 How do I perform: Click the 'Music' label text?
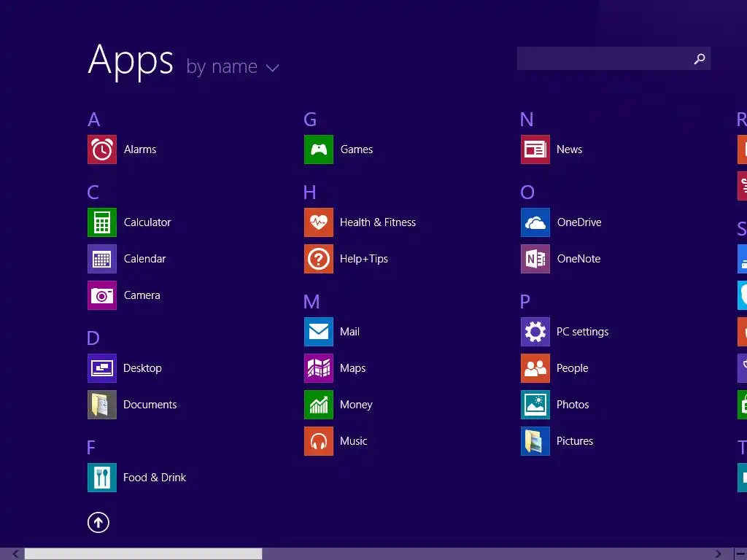click(x=354, y=441)
